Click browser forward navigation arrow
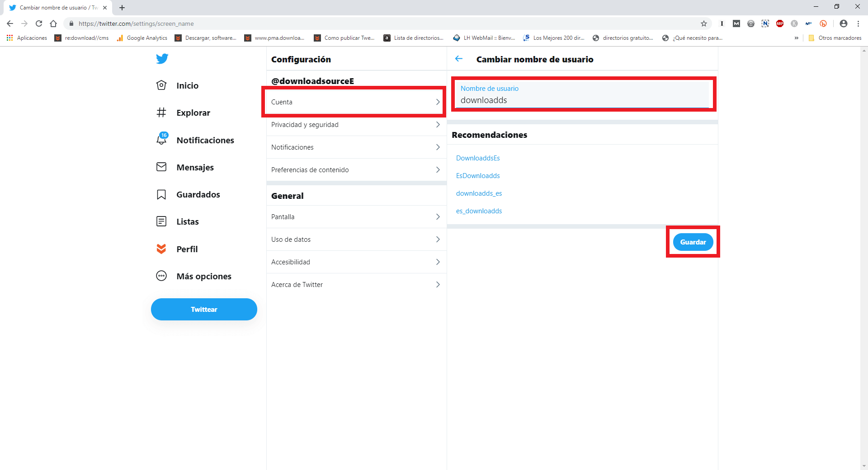The height and width of the screenshot is (470, 868). [24, 23]
